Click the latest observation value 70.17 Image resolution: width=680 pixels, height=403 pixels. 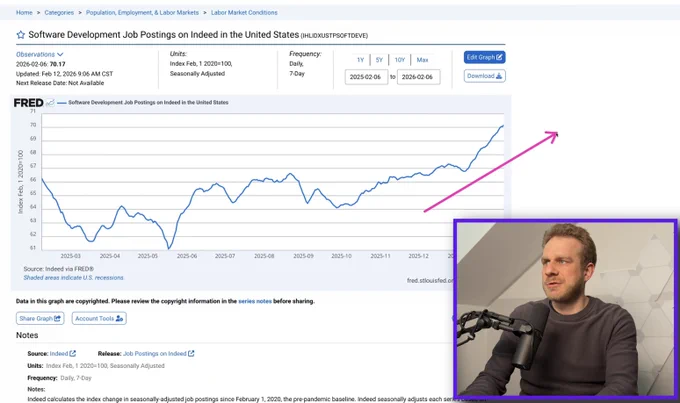tap(57, 64)
